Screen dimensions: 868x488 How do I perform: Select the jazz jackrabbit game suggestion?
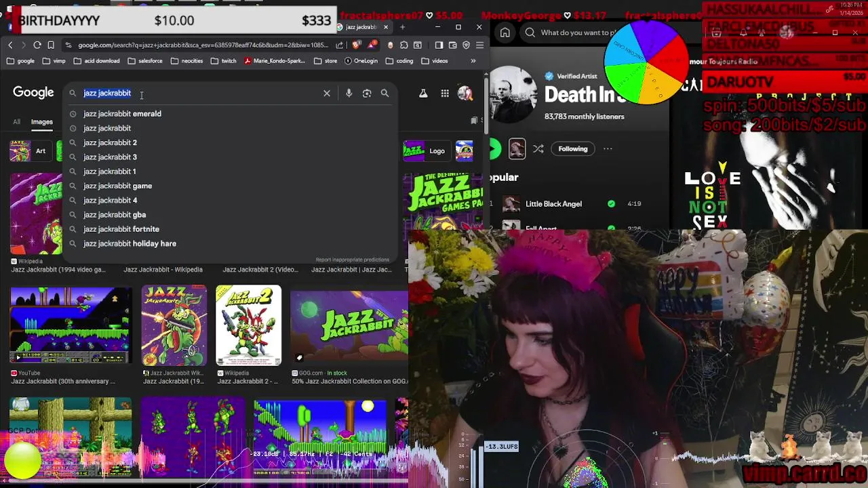230,186
